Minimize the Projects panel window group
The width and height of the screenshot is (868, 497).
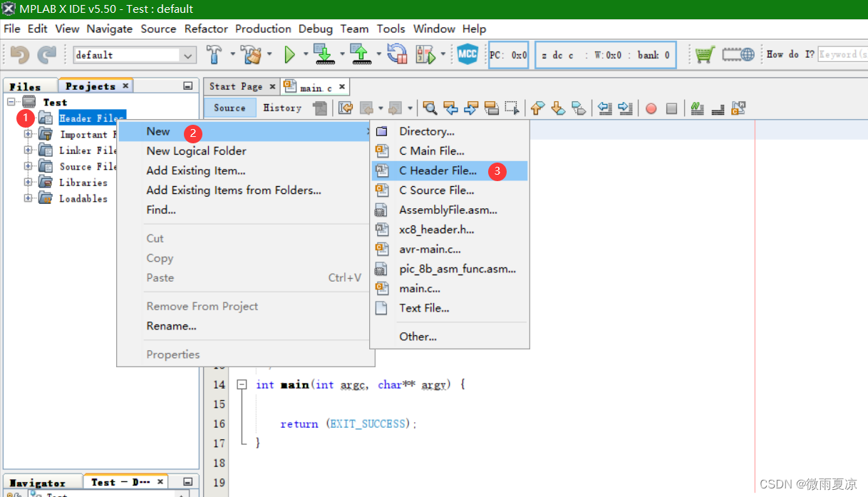(x=187, y=86)
